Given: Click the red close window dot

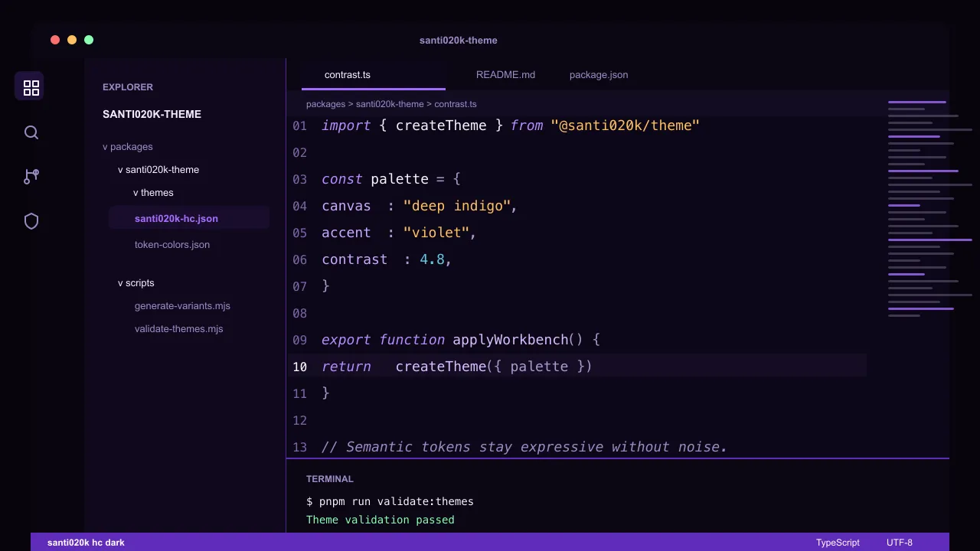Looking at the screenshot, I should pos(55,40).
